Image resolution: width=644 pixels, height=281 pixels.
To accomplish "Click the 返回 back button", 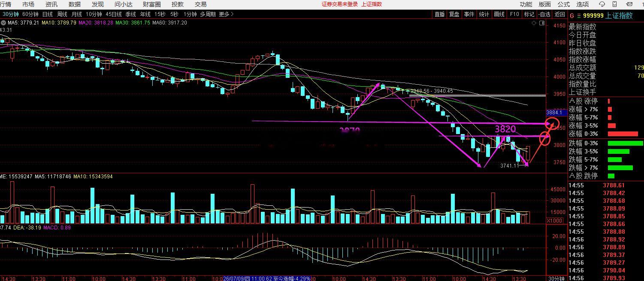I will pyautogui.click(x=560, y=14).
